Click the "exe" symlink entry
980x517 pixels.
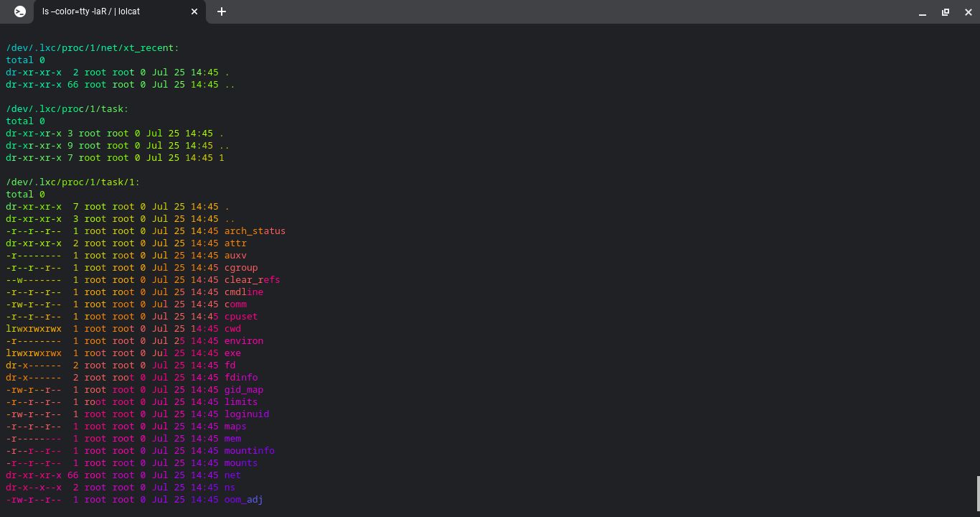(x=232, y=353)
